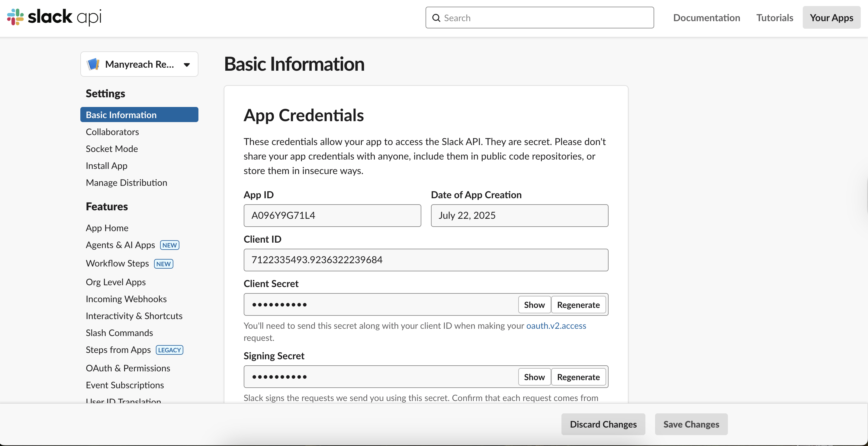Click the Client ID field
Screen dimensions: 868x446
tap(426, 260)
